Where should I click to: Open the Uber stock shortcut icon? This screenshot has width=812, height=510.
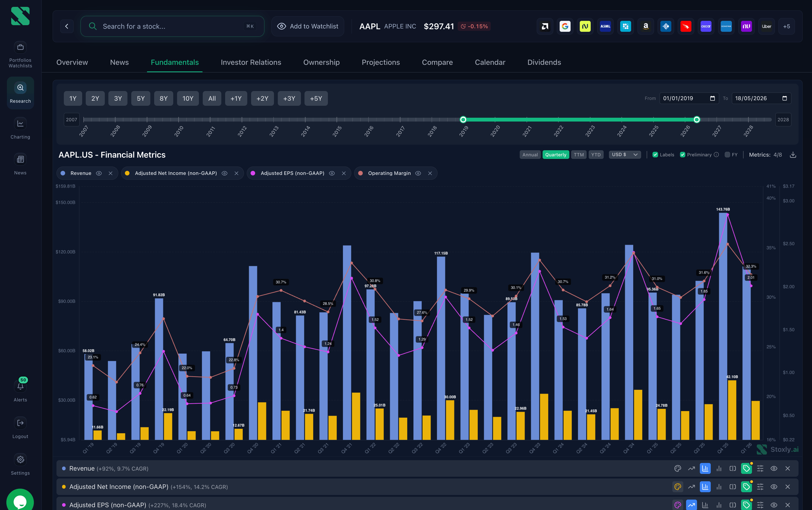(766, 26)
